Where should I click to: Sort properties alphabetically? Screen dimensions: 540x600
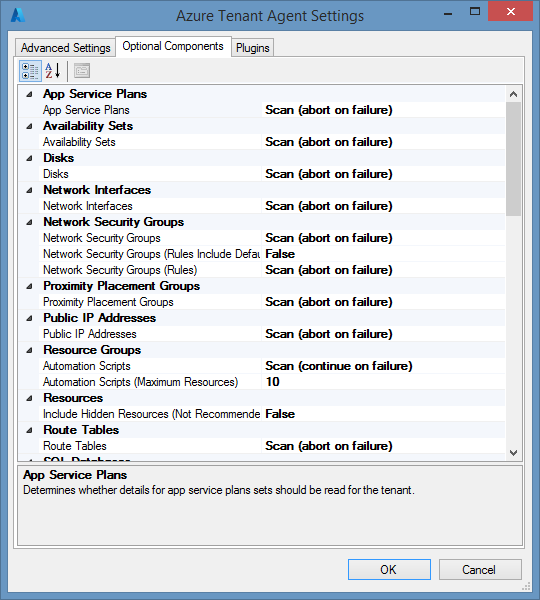tap(53, 71)
